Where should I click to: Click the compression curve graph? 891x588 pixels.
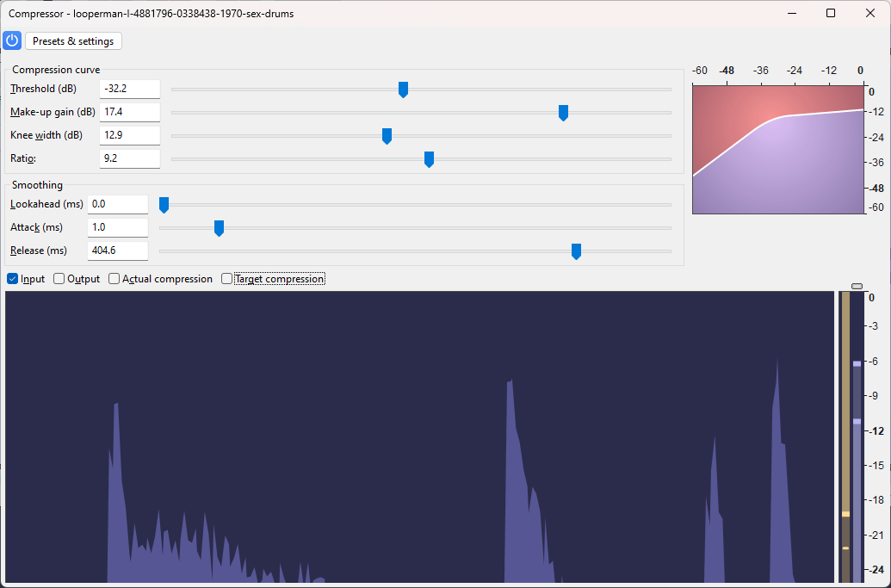tap(777, 148)
